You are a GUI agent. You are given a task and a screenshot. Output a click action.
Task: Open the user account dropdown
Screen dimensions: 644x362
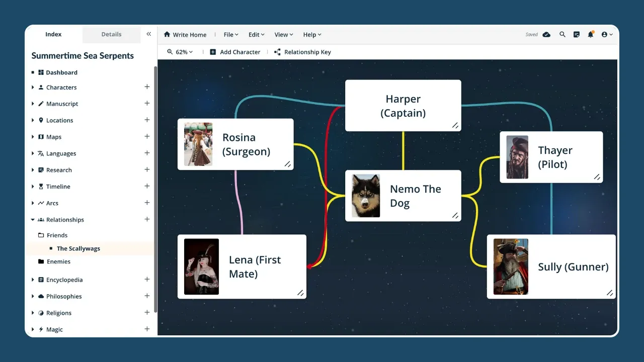[x=607, y=35]
